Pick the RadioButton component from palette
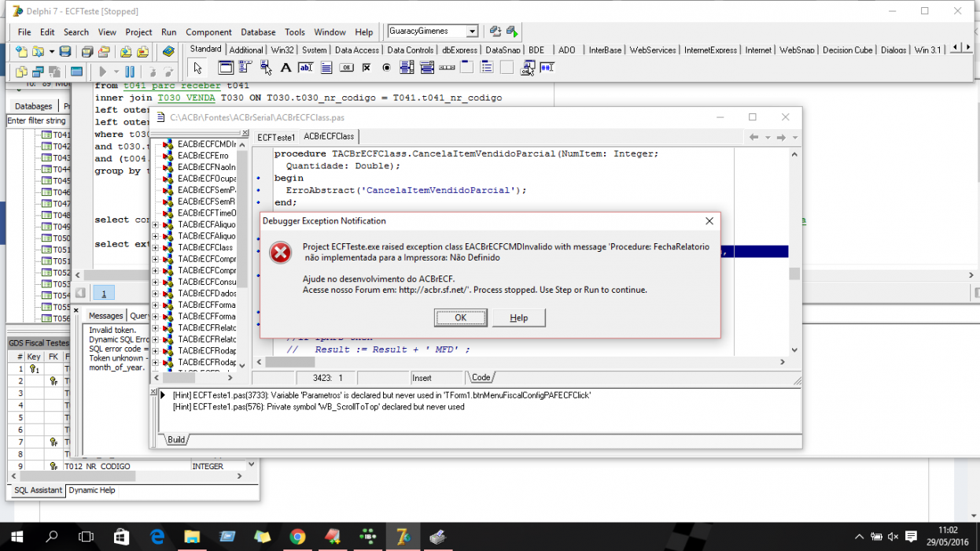 point(386,68)
